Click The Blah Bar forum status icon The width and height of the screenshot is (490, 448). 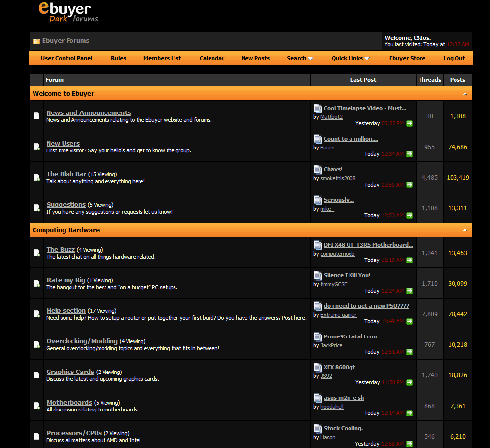(36, 177)
